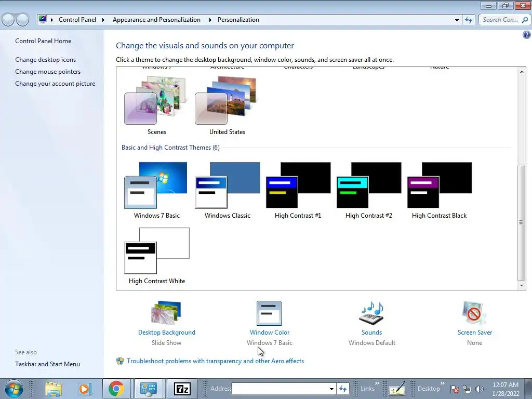
Task: Open Desktop Background settings icon
Action: point(166,312)
